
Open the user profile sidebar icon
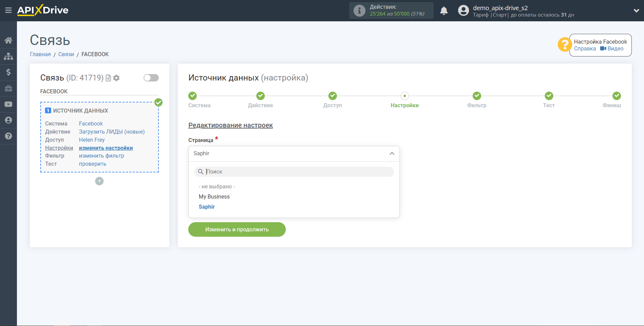[x=8, y=120]
